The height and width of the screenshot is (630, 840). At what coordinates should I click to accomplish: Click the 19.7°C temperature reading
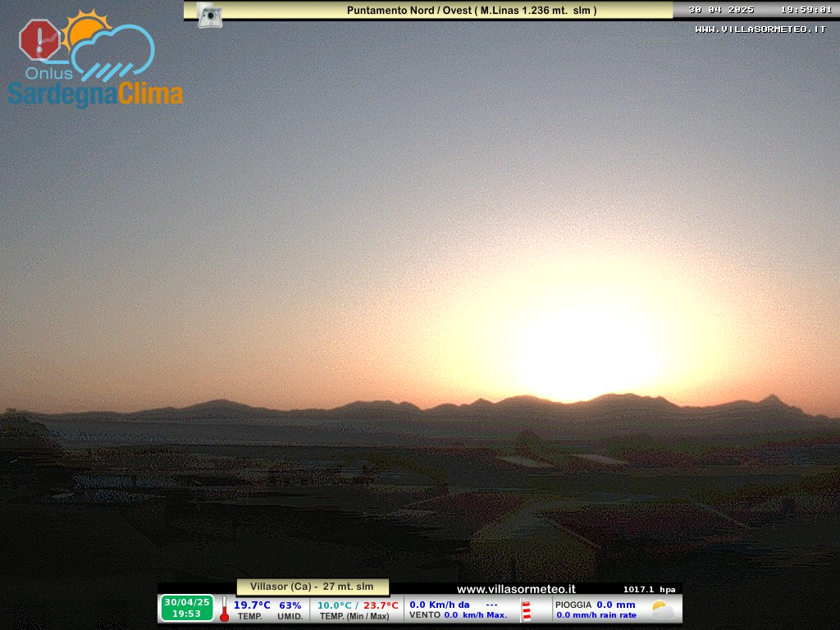click(252, 605)
